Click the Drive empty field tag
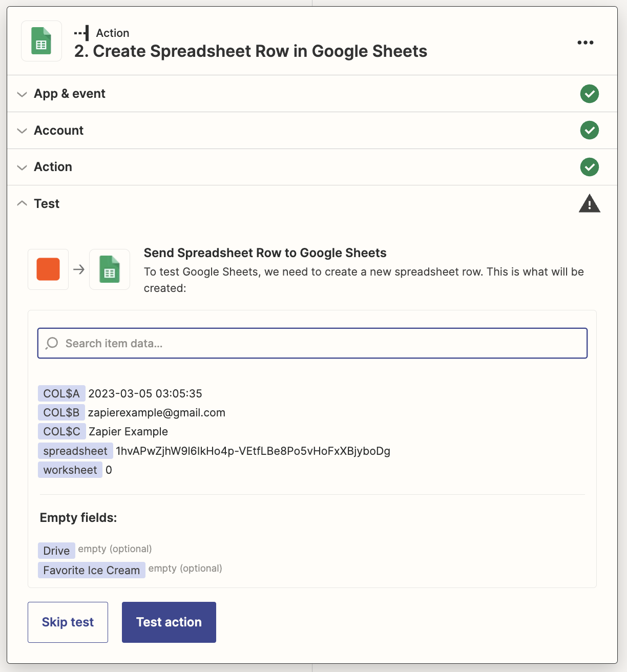This screenshot has height=672, width=627. coord(56,551)
